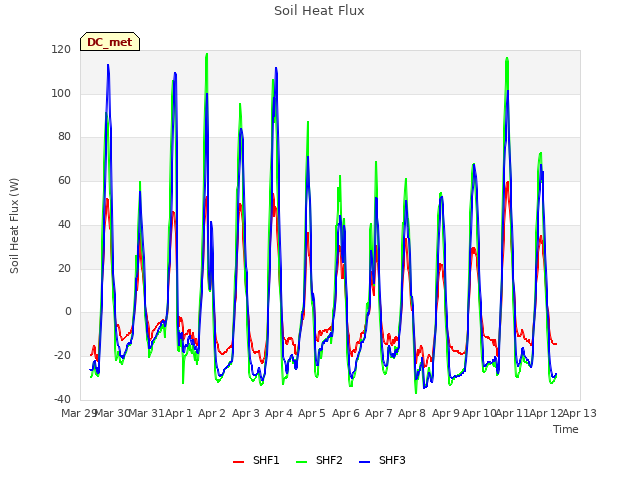Click the red SHF1 legend color marker
Image resolution: width=640 pixels, height=480 pixels.
pos(238,462)
